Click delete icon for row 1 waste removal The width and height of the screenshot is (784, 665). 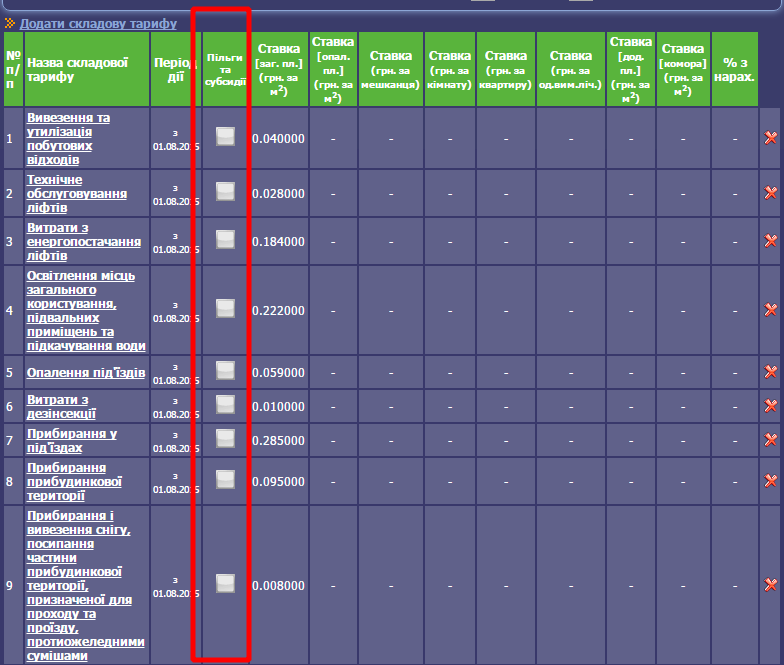pyautogui.click(x=770, y=138)
